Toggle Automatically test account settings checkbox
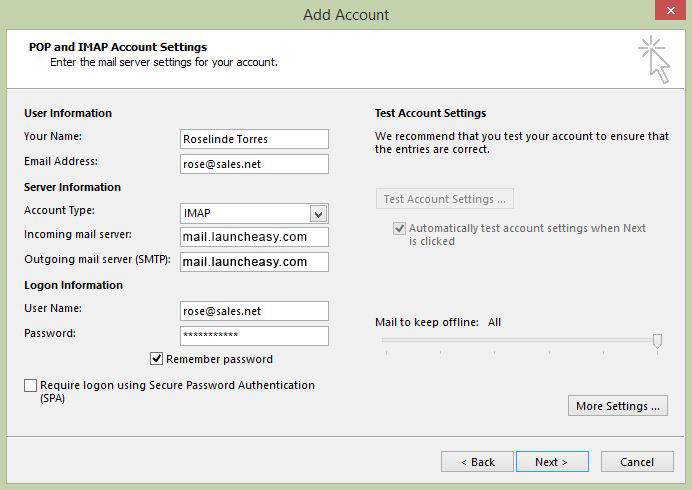The image size is (692, 490). [399, 228]
